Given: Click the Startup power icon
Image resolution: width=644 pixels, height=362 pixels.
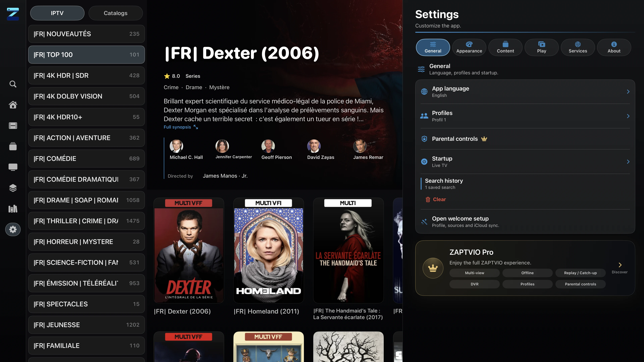Looking at the screenshot, I should pos(424,162).
